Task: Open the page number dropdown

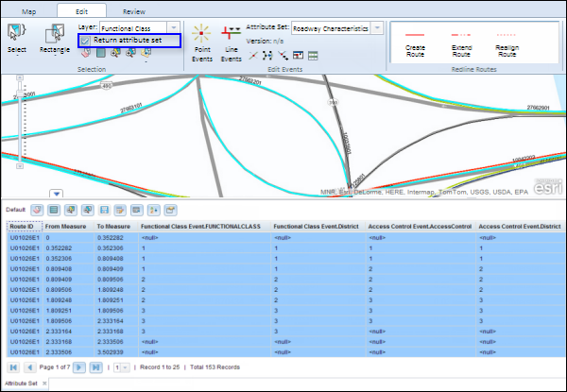Action: [x=120, y=366]
